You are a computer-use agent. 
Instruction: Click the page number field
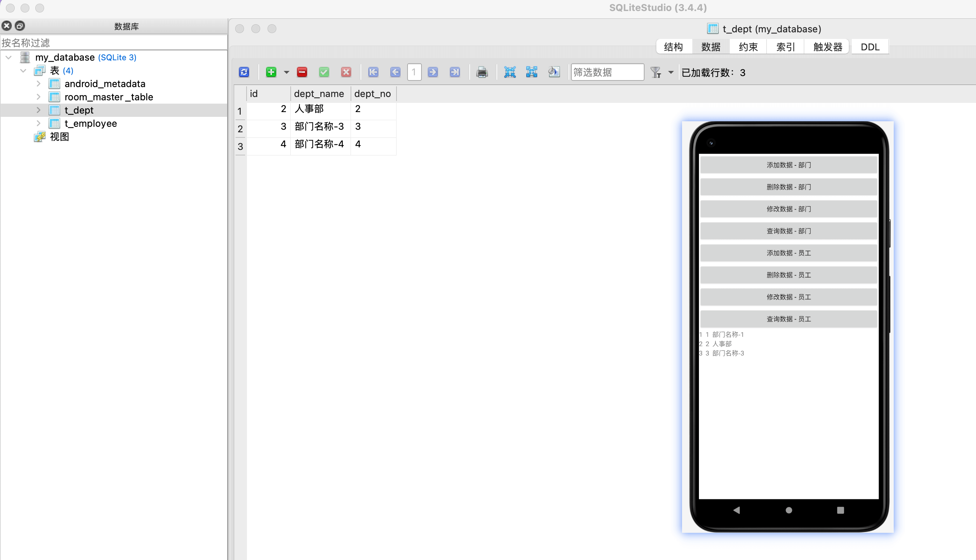pyautogui.click(x=414, y=72)
